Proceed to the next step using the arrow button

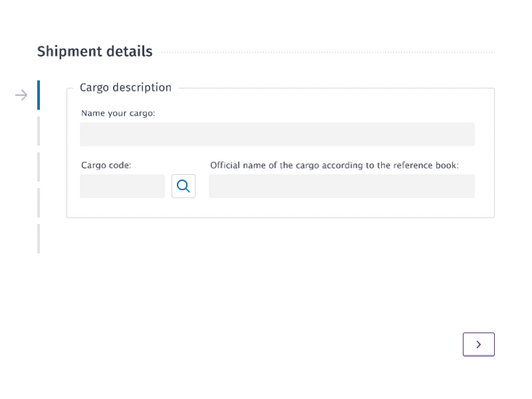(x=479, y=344)
